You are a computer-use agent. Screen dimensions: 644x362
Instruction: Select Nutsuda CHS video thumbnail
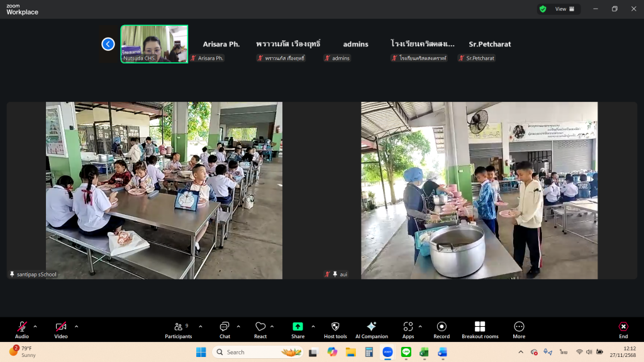[x=154, y=44]
